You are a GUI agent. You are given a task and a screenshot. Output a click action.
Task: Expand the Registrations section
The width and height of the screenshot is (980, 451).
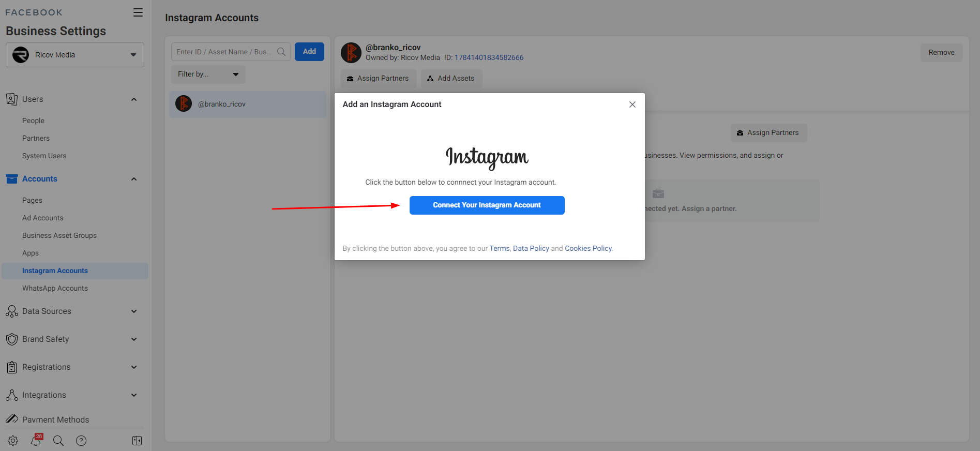pyautogui.click(x=134, y=367)
